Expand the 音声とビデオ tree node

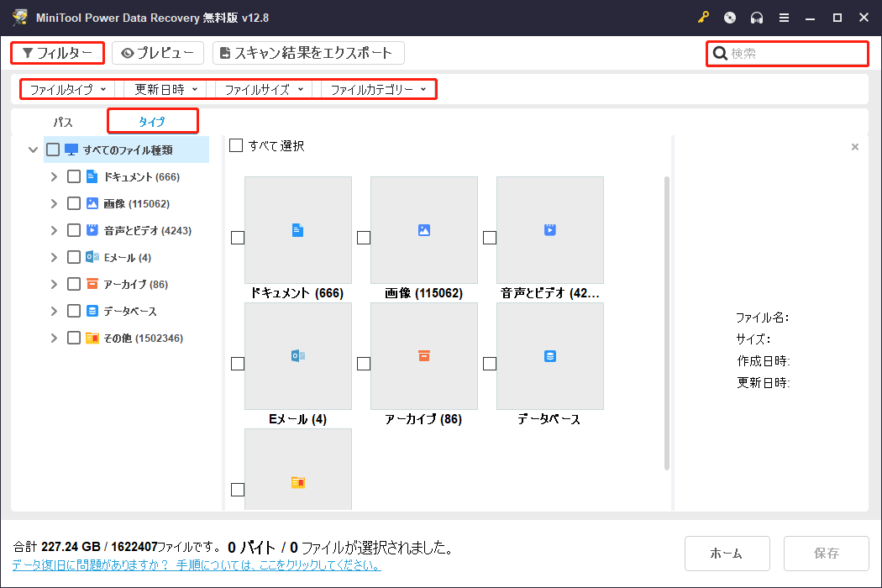(53, 230)
